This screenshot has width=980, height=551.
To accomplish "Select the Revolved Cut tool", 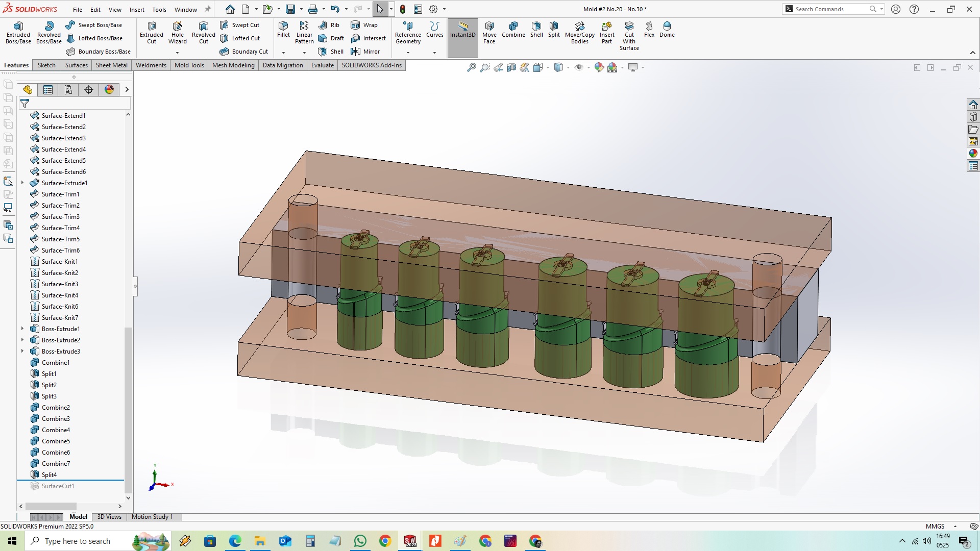I will pyautogui.click(x=204, y=33).
